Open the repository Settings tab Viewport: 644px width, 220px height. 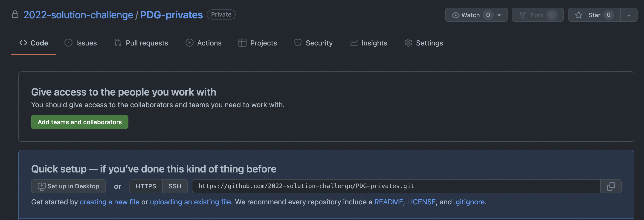424,43
